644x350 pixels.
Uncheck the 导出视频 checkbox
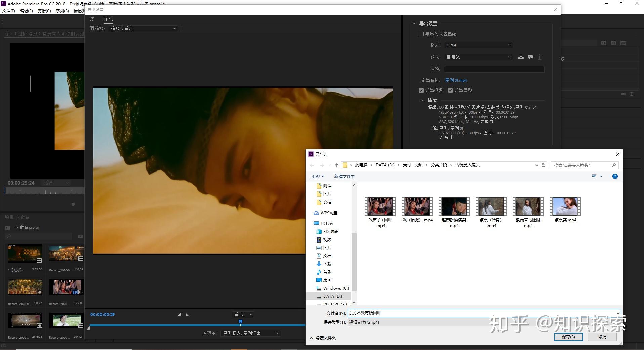click(x=421, y=90)
